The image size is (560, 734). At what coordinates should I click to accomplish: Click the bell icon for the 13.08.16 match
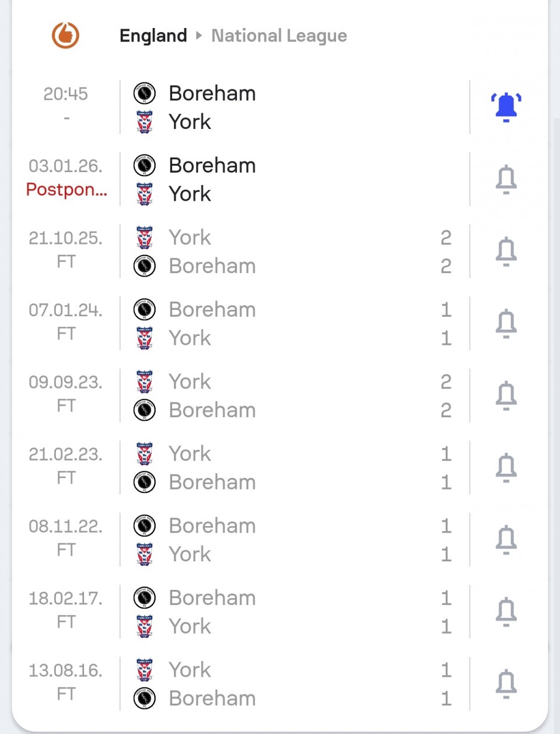tap(506, 684)
